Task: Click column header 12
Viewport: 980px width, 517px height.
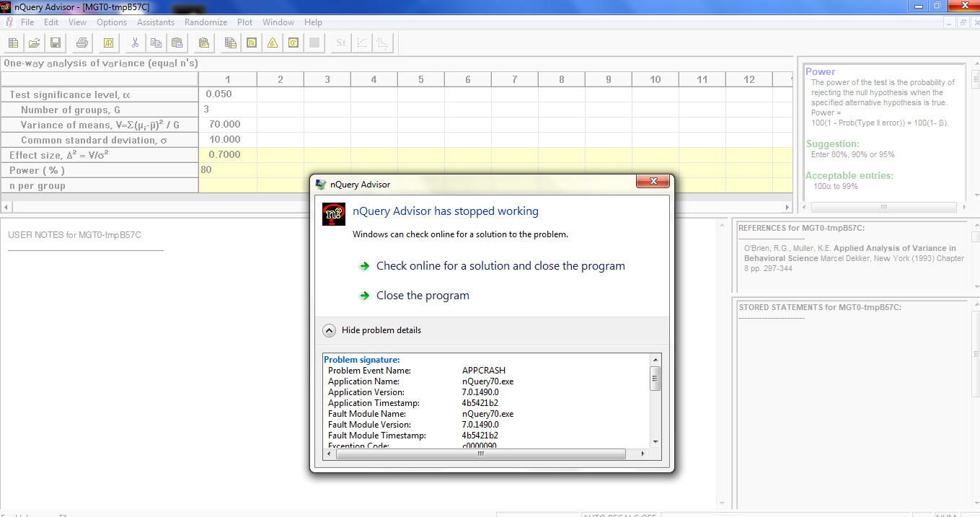Action: (x=749, y=79)
